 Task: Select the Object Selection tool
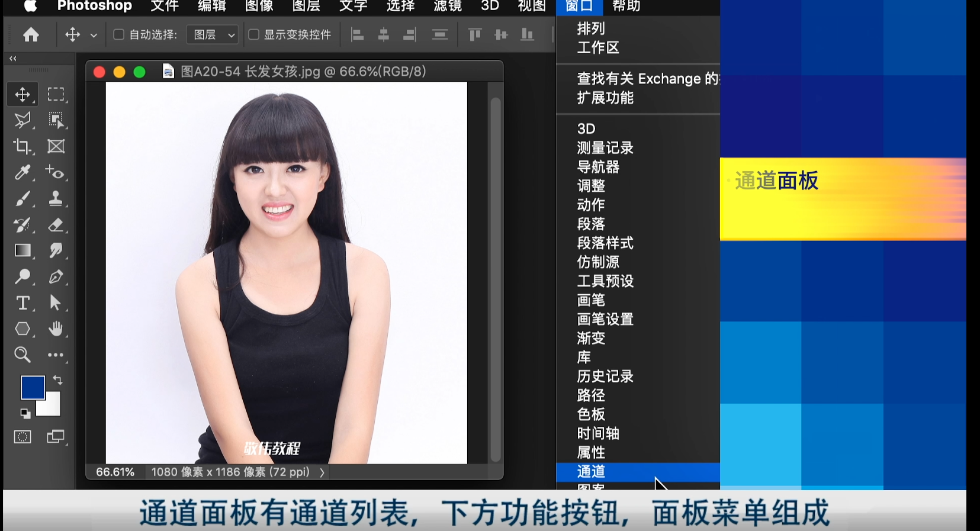point(56,120)
